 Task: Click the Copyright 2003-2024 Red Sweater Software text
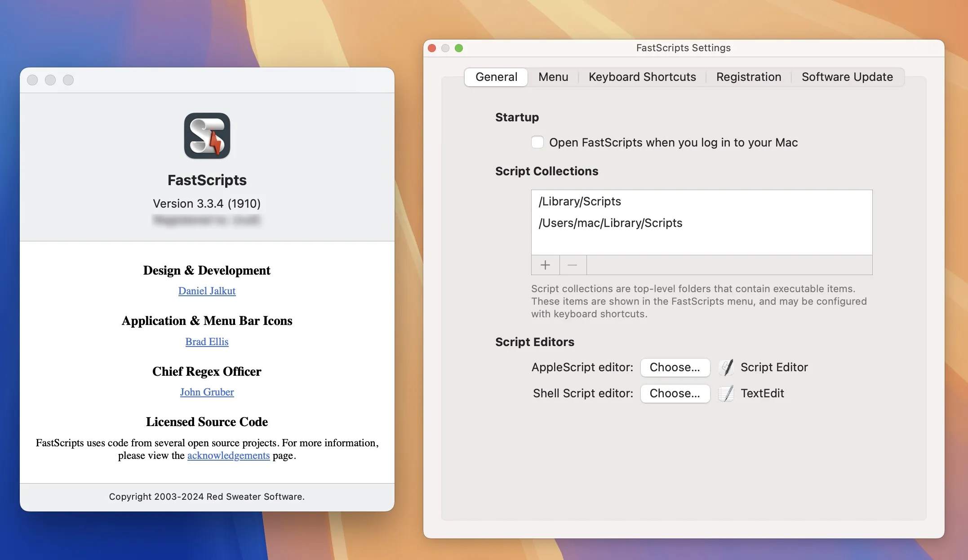[x=207, y=497]
